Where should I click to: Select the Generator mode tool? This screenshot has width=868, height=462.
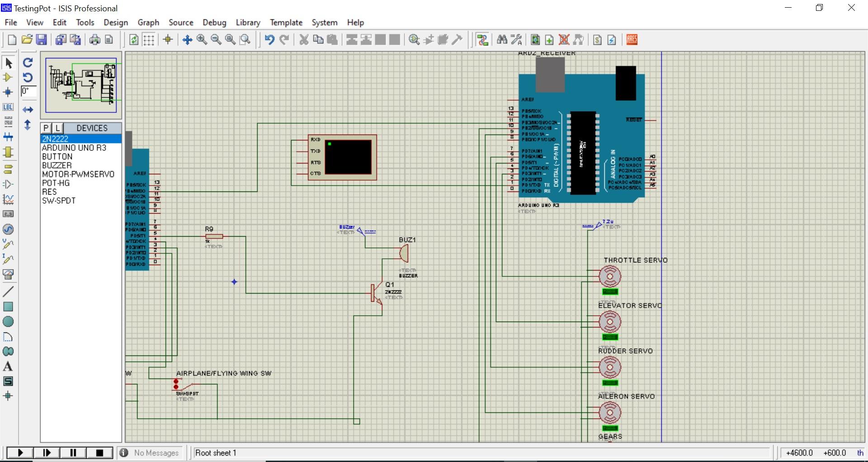[x=8, y=229]
